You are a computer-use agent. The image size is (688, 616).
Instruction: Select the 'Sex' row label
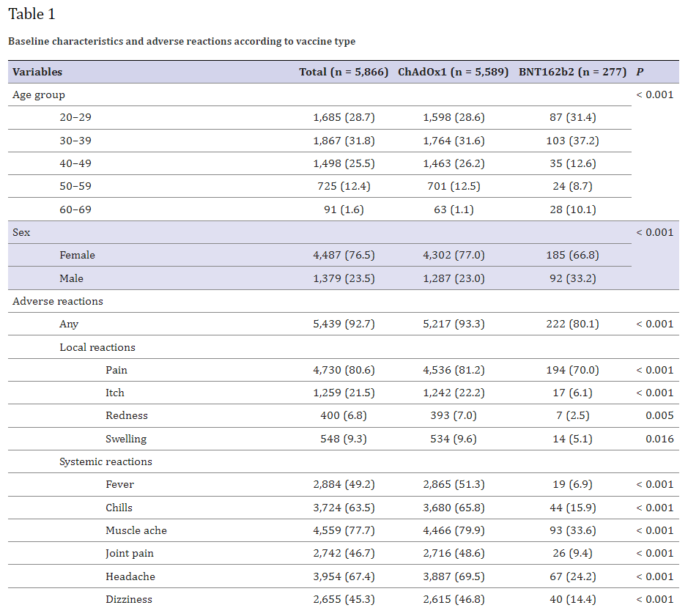coord(21,232)
